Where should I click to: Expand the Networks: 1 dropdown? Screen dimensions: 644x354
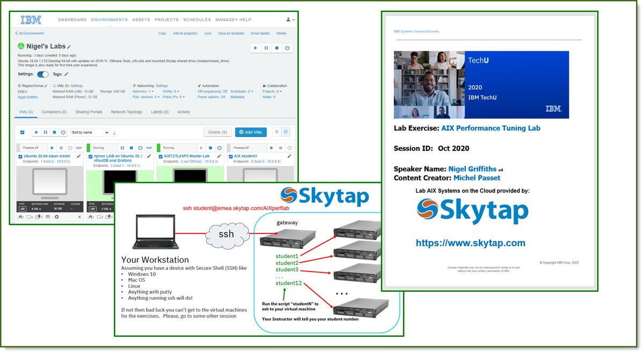click(143, 91)
